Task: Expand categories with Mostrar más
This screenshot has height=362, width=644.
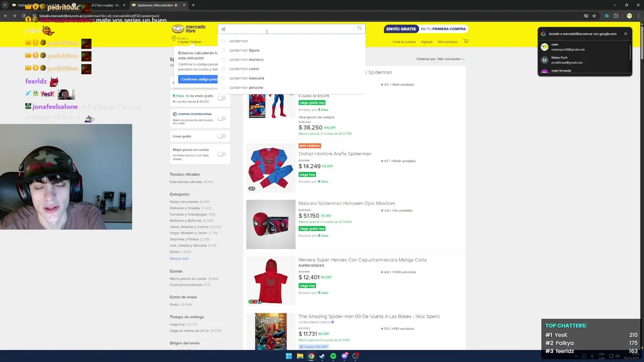Action: [x=179, y=258]
